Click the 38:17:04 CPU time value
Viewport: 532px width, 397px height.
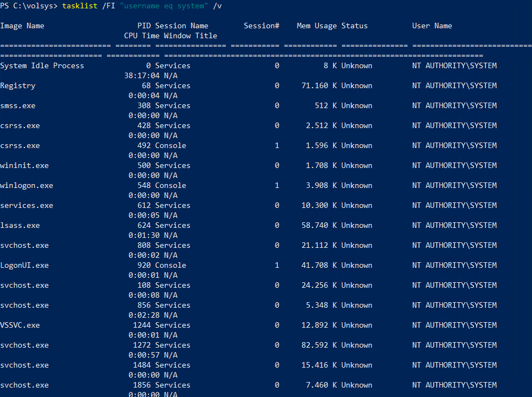click(x=142, y=76)
